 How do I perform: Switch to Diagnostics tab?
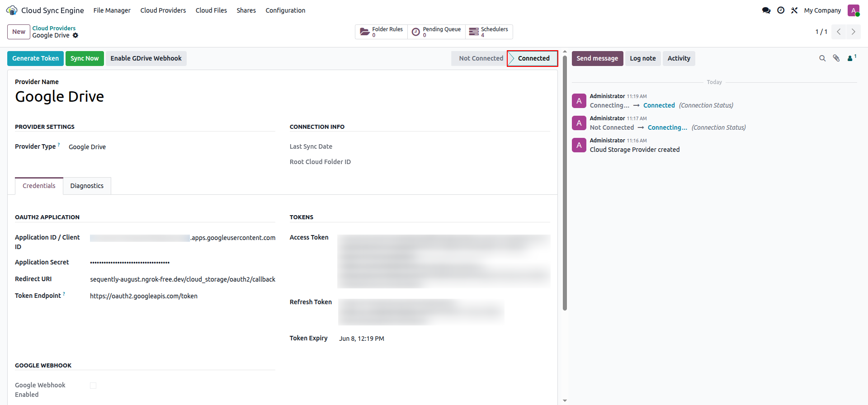tap(87, 186)
